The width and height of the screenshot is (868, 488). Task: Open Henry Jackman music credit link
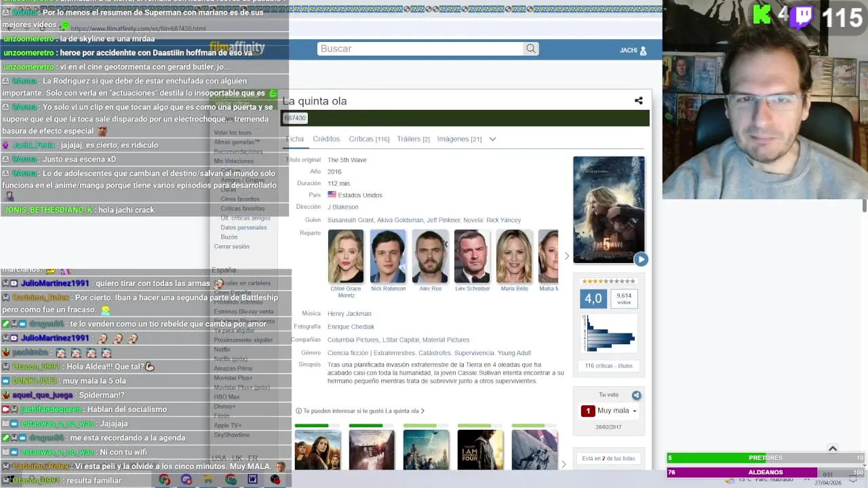tap(349, 314)
